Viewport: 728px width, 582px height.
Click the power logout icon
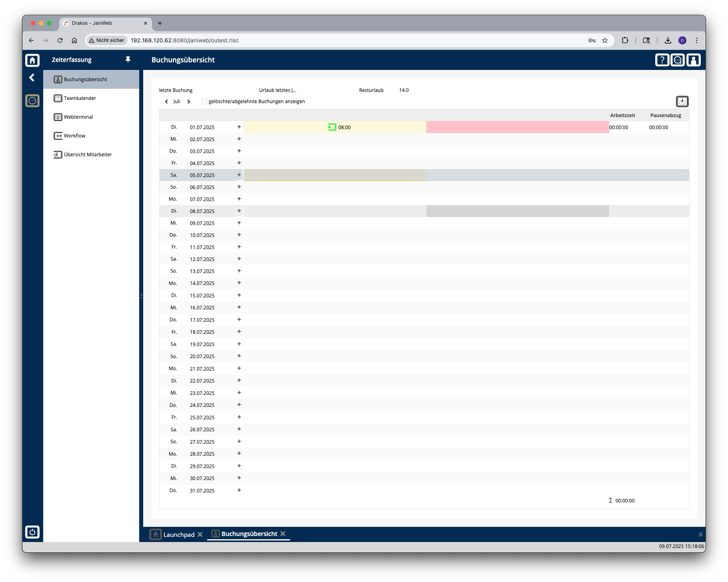(x=32, y=532)
